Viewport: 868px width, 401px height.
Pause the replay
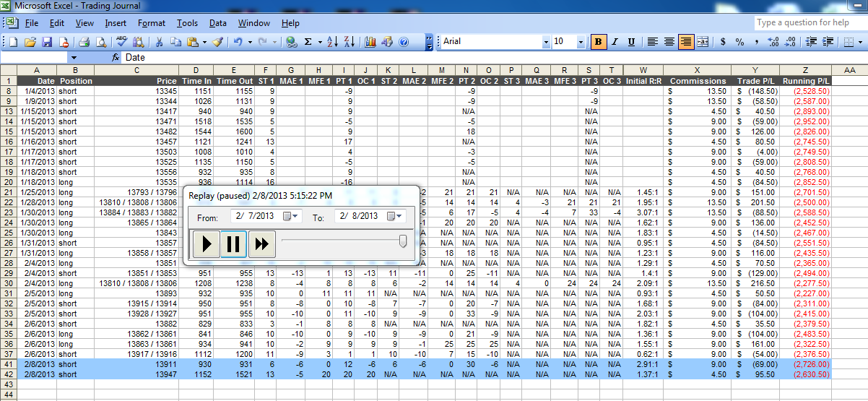233,244
